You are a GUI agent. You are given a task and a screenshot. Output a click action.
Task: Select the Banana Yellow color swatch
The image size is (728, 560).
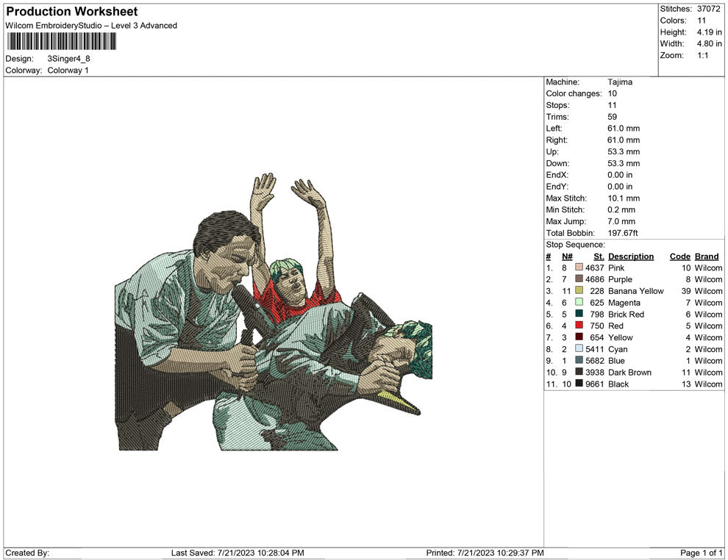click(579, 290)
